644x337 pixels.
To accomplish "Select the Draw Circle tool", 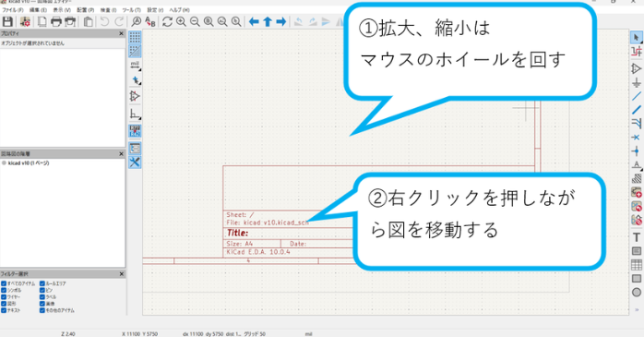I will click(x=637, y=292).
